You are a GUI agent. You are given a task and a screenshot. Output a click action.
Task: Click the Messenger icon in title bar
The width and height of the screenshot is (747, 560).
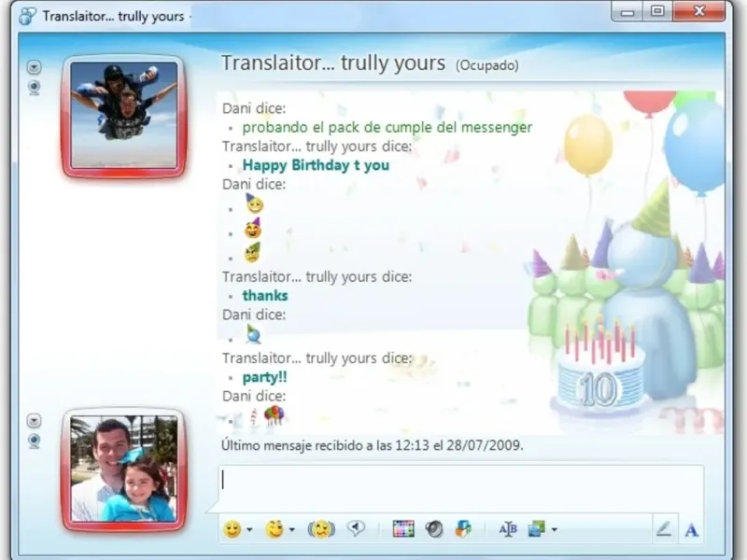pos(27,16)
